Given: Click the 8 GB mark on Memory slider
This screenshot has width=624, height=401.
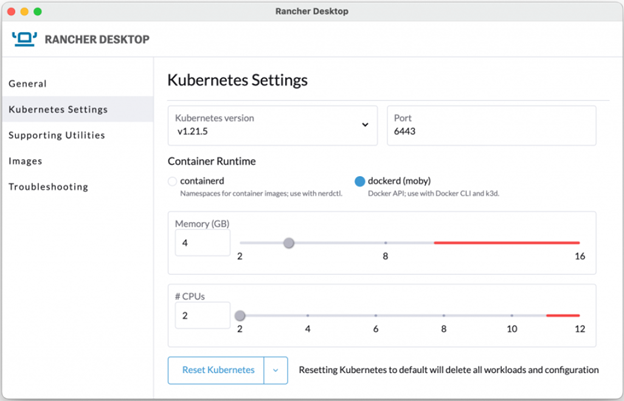Looking at the screenshot, I should [386, 243].
